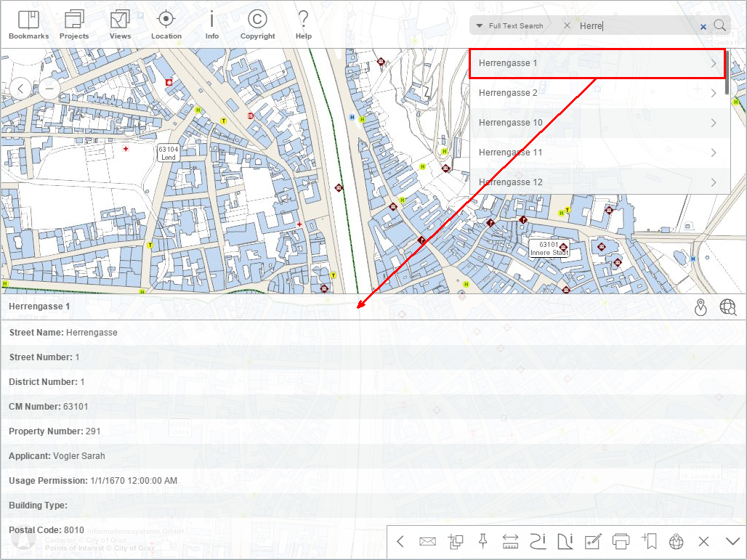
Task: Select the measure distance tool in bottom toolbar
Action: coord(510,541)
